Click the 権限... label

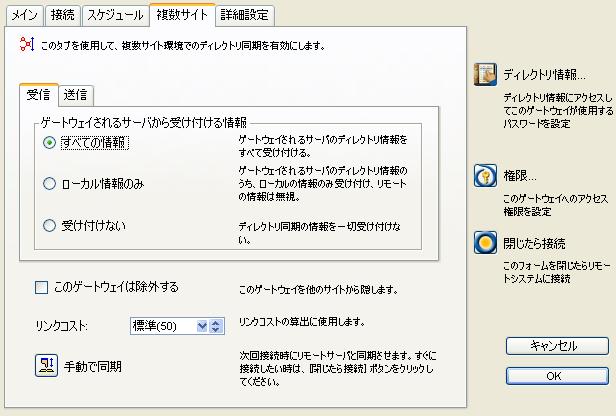point(520,176)
